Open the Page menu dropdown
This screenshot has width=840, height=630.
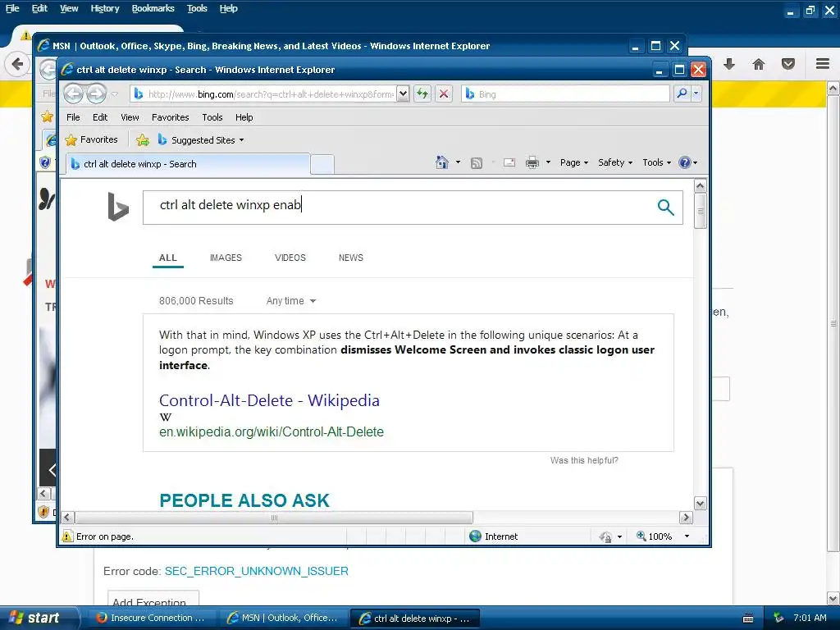pos(573,162)
